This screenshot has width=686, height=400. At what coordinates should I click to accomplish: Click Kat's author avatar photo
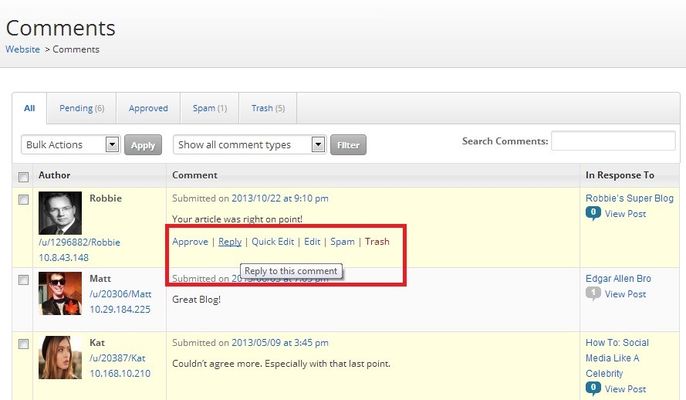(60, 357)
